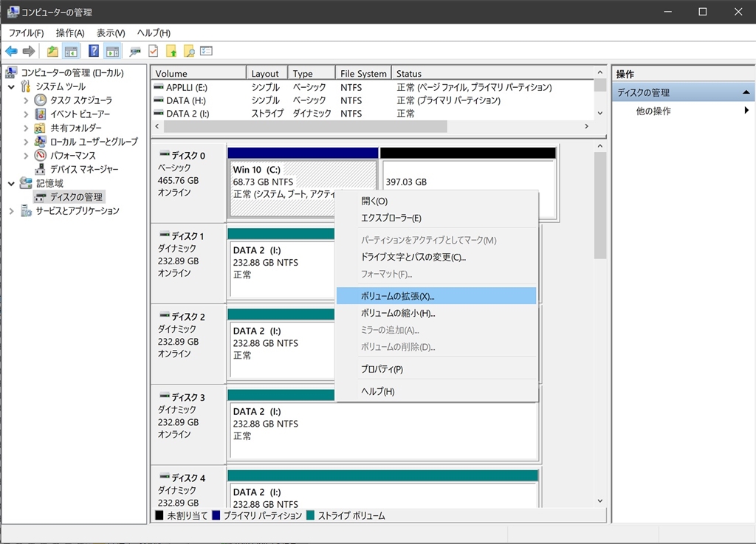
Task: Expand the サービスとアプリケーション node
Action: [12, 211]
